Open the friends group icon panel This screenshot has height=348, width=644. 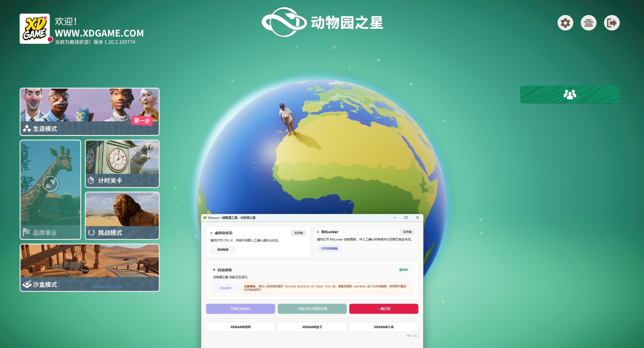coord(570,94)
